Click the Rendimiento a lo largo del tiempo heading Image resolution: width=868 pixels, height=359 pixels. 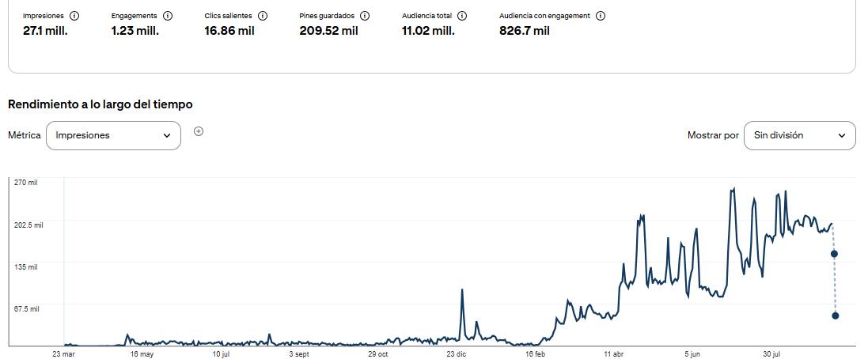point(100,104)
